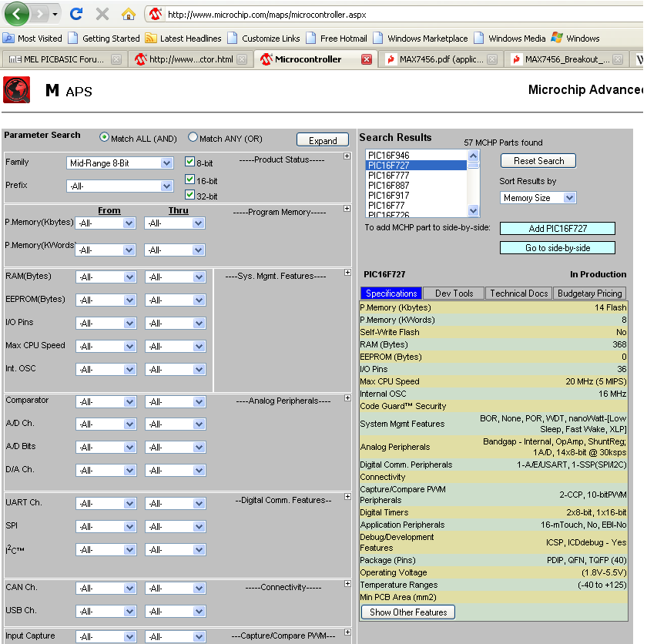Expand the Product Status section plus icon
647x644 pixels.
(x=347, y=157)
